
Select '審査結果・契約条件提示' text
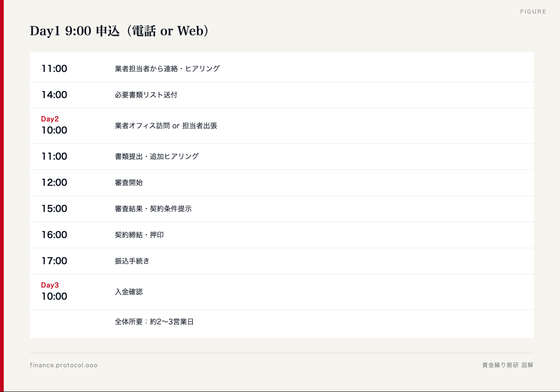[153, 209]
